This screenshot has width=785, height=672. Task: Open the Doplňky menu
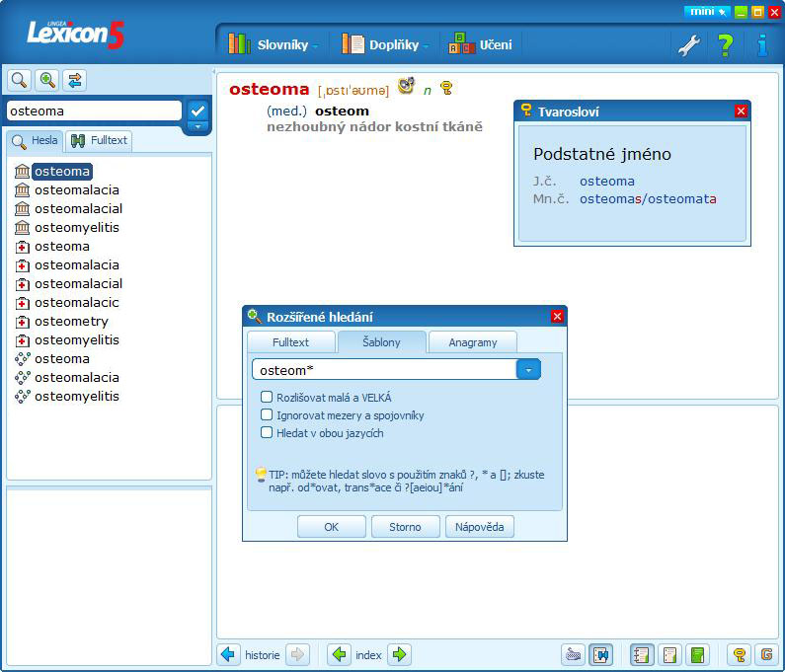pos(384,44)
